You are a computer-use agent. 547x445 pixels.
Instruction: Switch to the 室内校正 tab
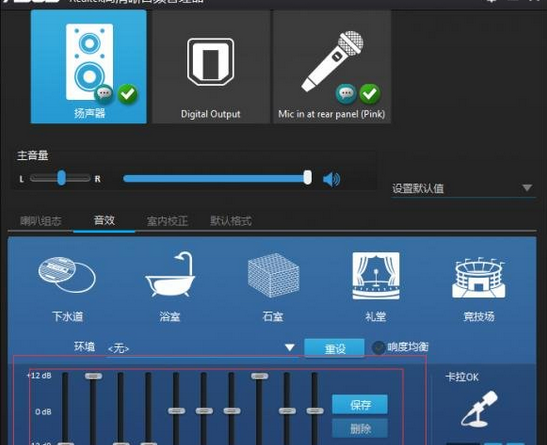click(167, 221)
